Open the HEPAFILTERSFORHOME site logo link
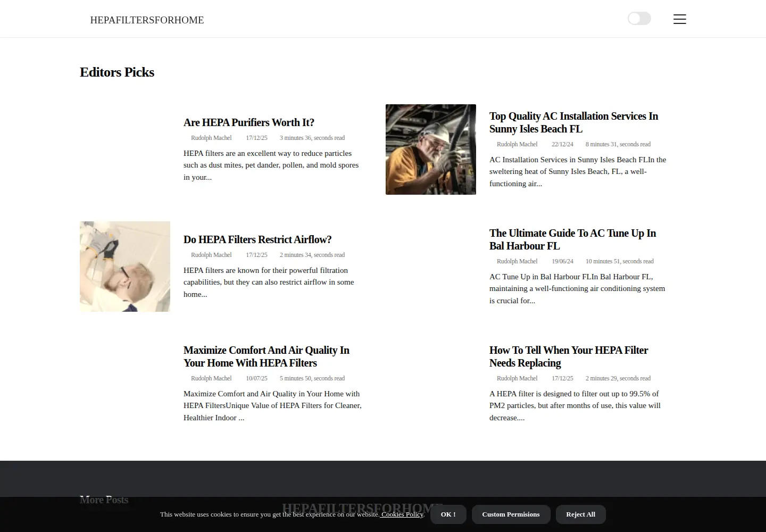The image size is (766, 532). (147, 20)
